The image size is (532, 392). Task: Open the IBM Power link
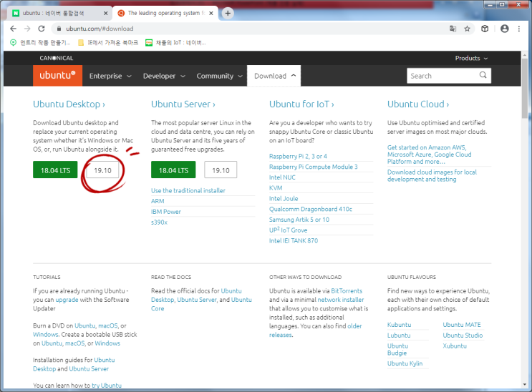click(x=166, y=212)
